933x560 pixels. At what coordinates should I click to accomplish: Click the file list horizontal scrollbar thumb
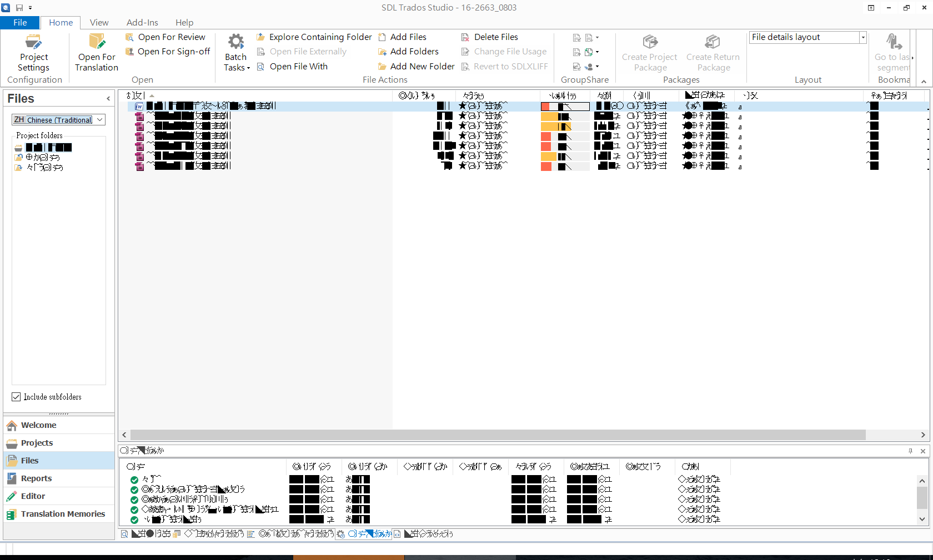(498, 435)
